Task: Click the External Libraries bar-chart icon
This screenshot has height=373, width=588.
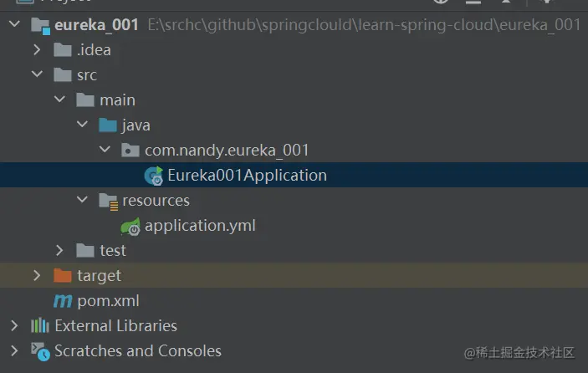Action: point(40,325)
